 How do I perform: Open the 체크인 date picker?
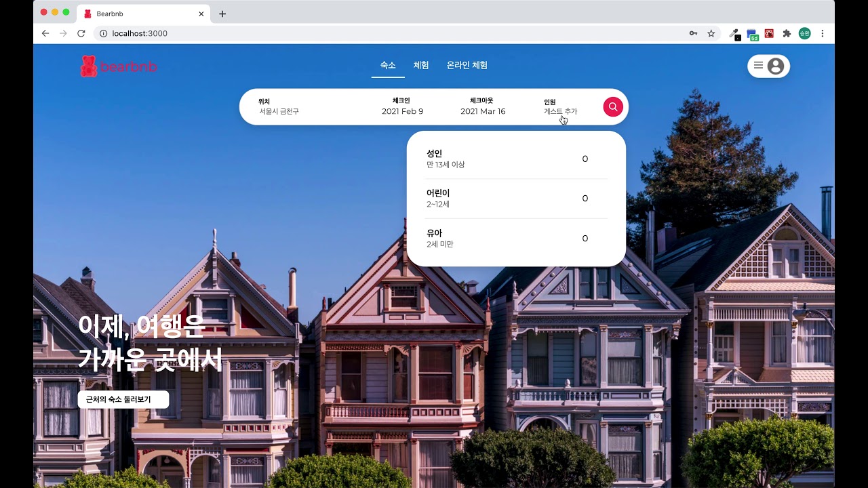[x=402, y=106]
